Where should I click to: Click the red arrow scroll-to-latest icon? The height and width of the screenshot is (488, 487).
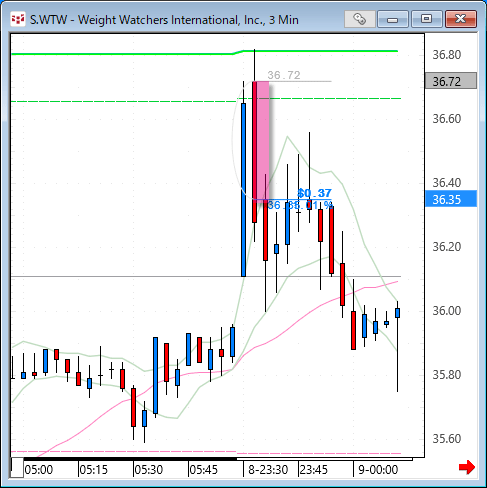467,467
